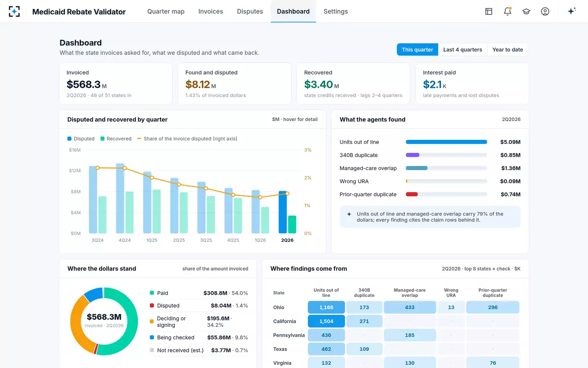This screenshot has height=368, width=588.
Task: Switch to the Quarter map tab
Action: click(166, 11)
